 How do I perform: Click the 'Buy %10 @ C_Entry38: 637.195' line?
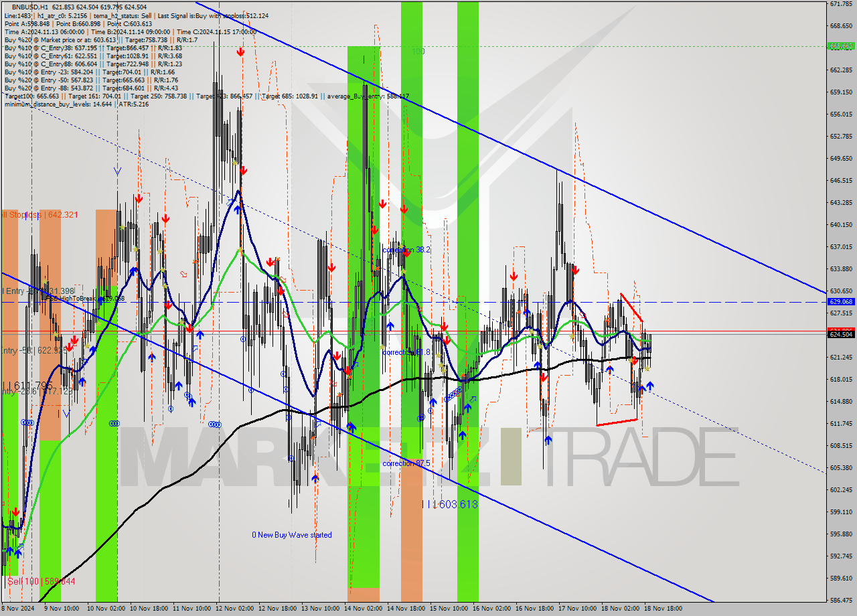coord(93,48)
